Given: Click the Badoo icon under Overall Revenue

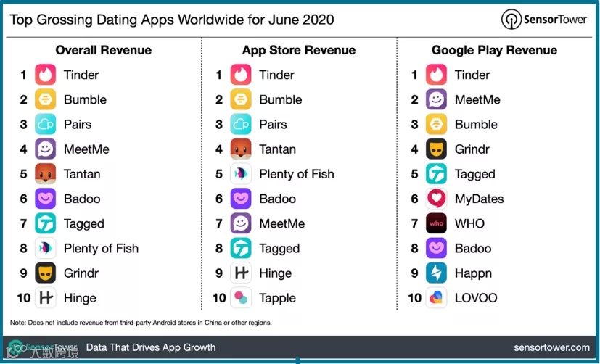Looking at the screenshot, I should tap(46, 199).
